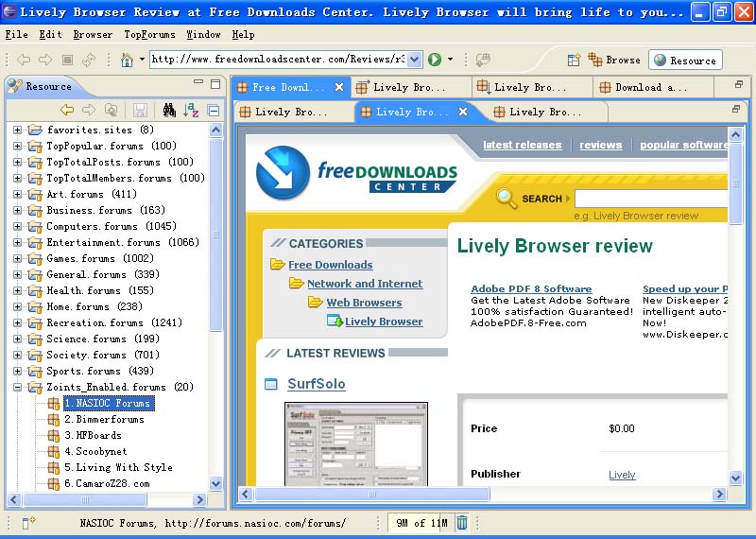Maximize the Resource panel view
The height and width of the screenshot is (539, 756).
(x=215, y=84)
